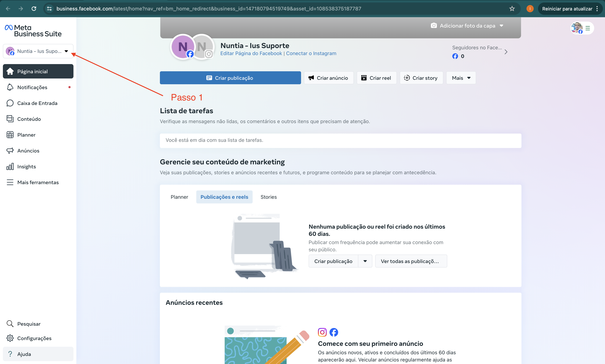The height and width of the screenshot is (364, 605).
Task: Click the white Criar publicação button
Action: pos(333,261)
